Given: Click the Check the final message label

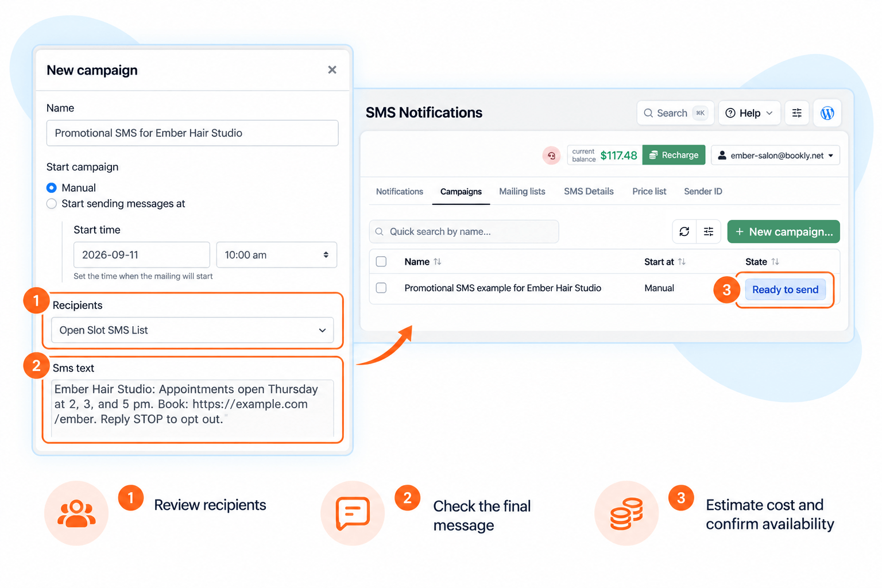Looking at the screenshot, I should (482, 515).
